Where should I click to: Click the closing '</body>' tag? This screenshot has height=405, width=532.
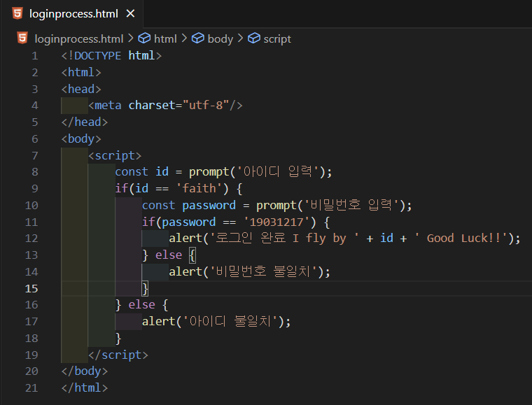click(85, 371)
